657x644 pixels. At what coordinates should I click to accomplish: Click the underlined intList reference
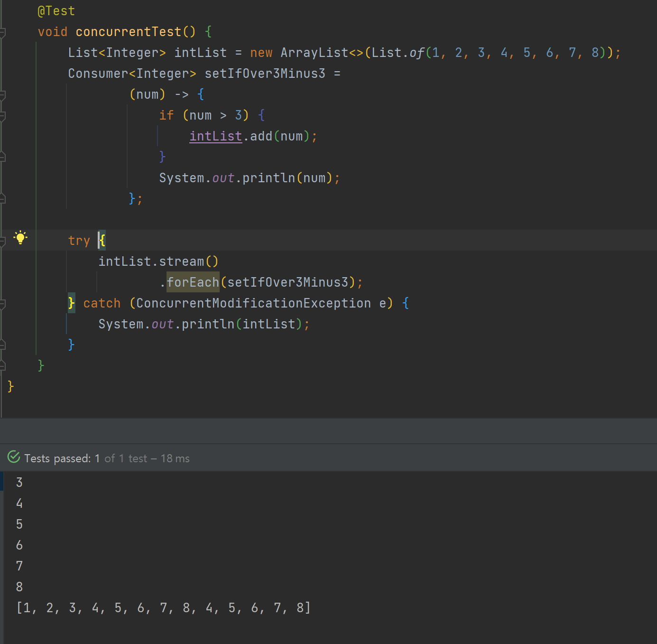[x=216, y=136]
